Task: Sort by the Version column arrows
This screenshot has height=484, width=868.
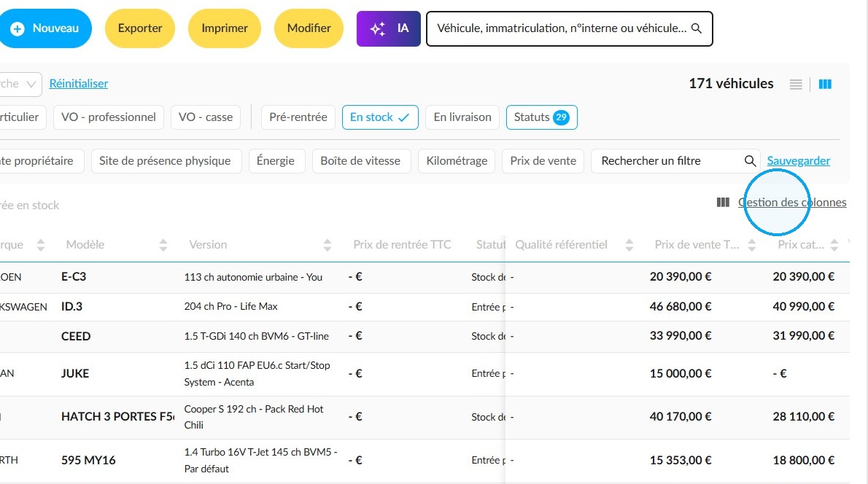Action: click(x=328, y=245)
